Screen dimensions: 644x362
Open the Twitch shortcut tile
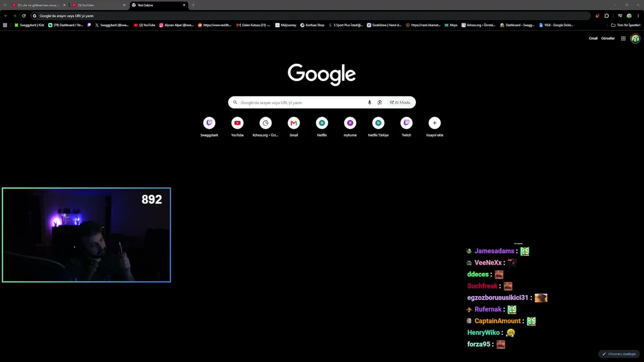tap(407, 127)
